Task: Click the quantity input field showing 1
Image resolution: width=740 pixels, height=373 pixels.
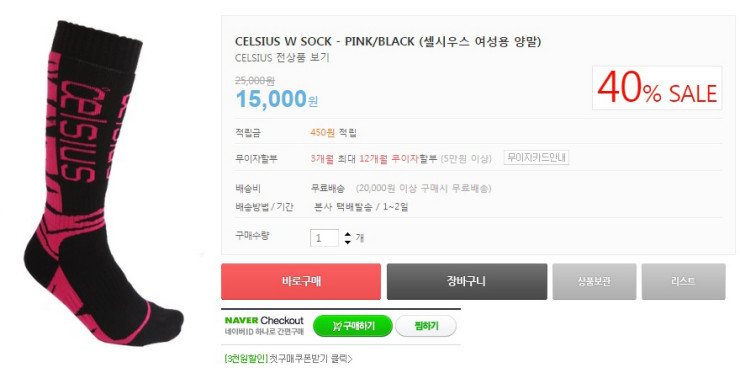Action: click(324, 238)
